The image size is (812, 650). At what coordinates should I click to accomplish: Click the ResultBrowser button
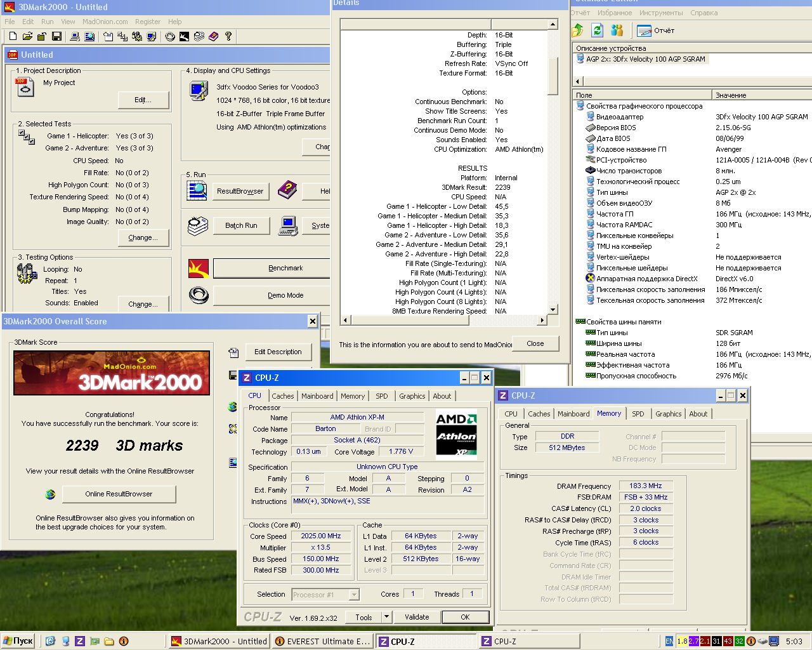pyautogui.click(x=240, y=191)
